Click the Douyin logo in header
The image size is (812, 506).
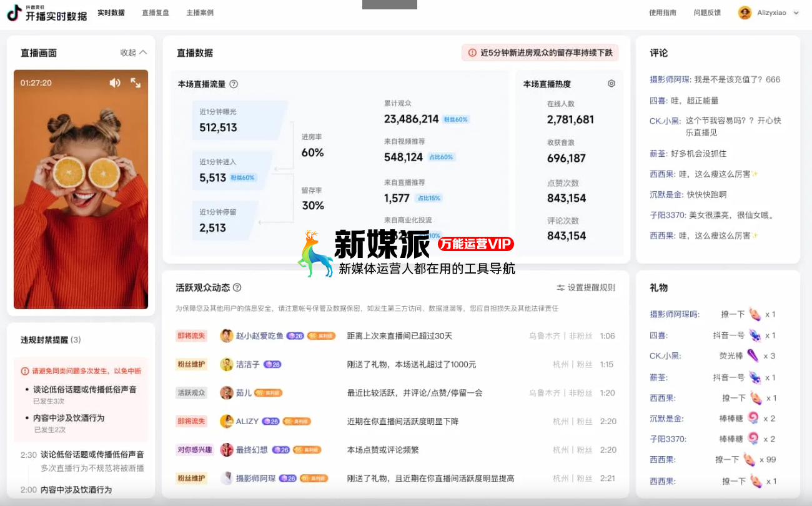14,12
